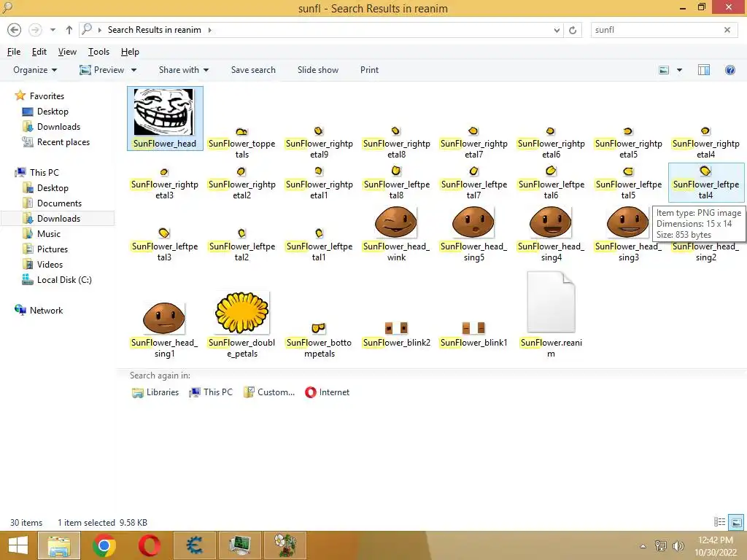Open Local Disk (C:) in navigation pane
Screen dimensions: 747x560
tap(57, 280)
